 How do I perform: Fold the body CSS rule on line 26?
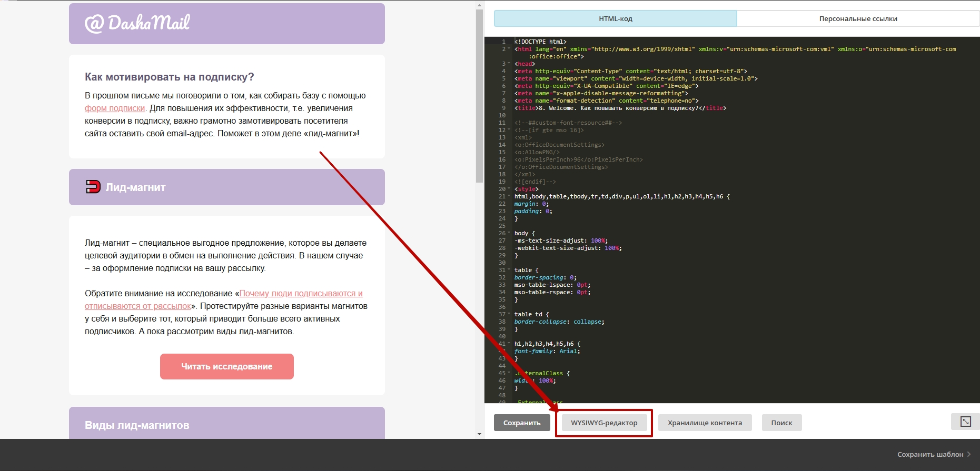coord(509,233)
